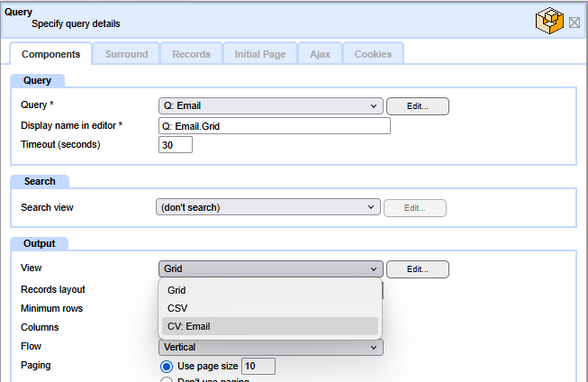Expand the Flow dropdown set to Vertical
588x382 pixels.
pyautogui.click(x=270, y=347)
